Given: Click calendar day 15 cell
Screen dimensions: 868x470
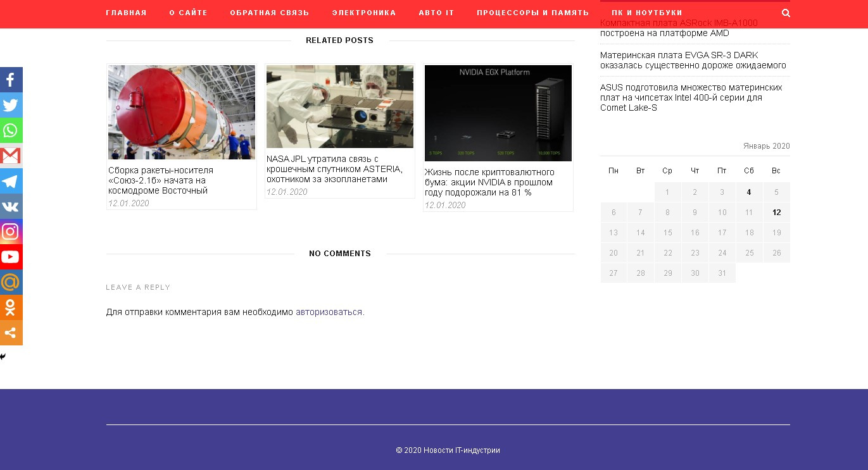Looking at the screenshot, I should (x=668, y=233).
